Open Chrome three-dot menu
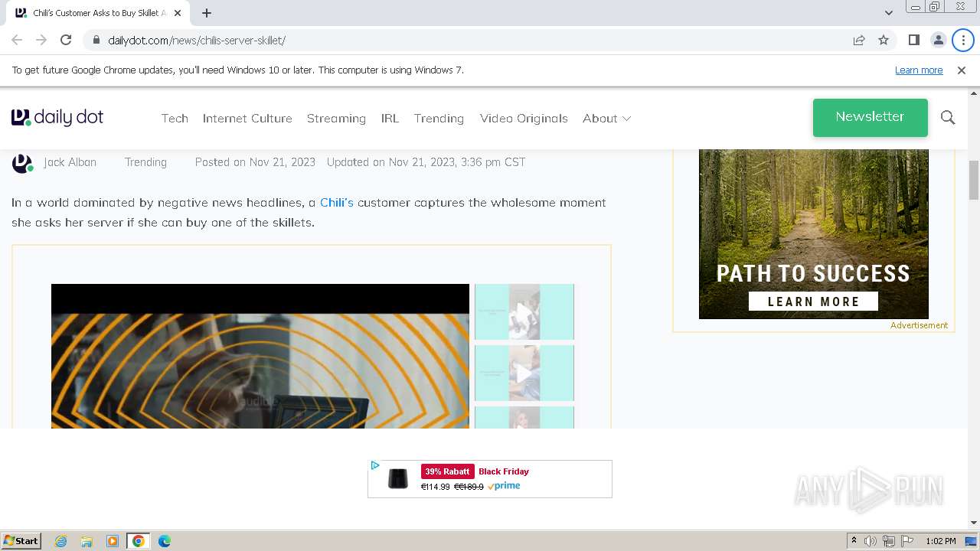The width and height of the screenshot is (980, 551). click(x=962, y=40)
